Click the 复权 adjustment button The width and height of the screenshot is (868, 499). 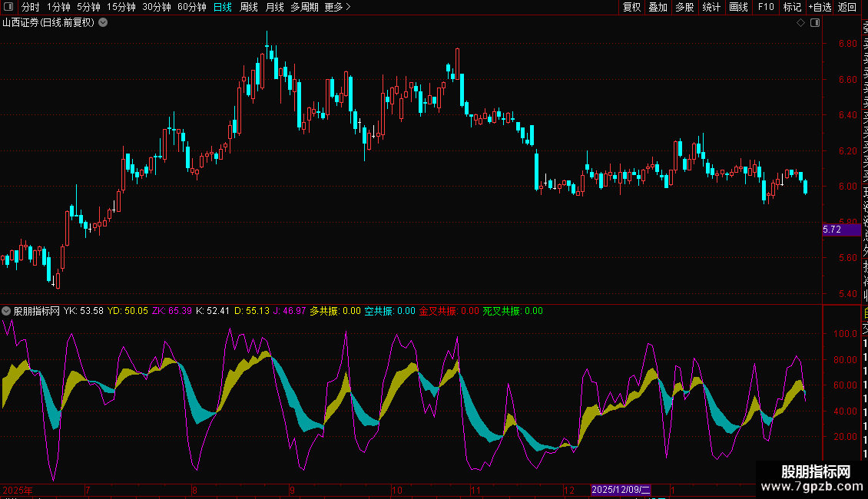point(631,7)
